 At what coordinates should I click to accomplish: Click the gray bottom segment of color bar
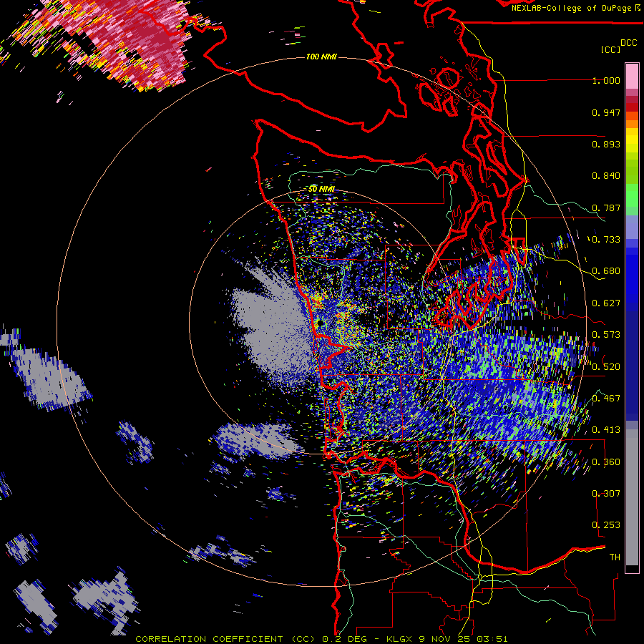pyautogui.click(x=632, y=497)
